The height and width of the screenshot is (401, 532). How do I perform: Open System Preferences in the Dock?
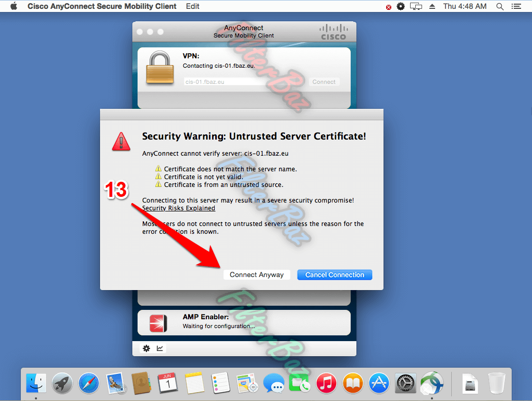click(405, 384)
